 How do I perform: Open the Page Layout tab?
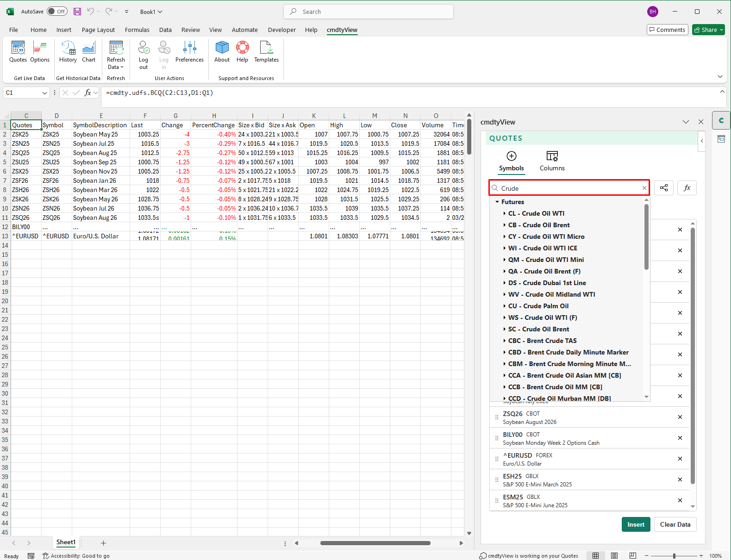(98, 30)
